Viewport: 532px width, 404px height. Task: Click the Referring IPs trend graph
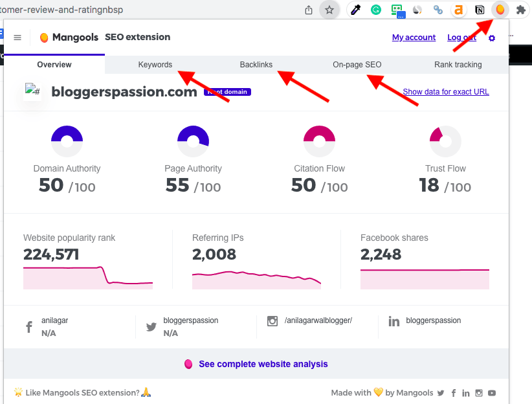[256, 280]
